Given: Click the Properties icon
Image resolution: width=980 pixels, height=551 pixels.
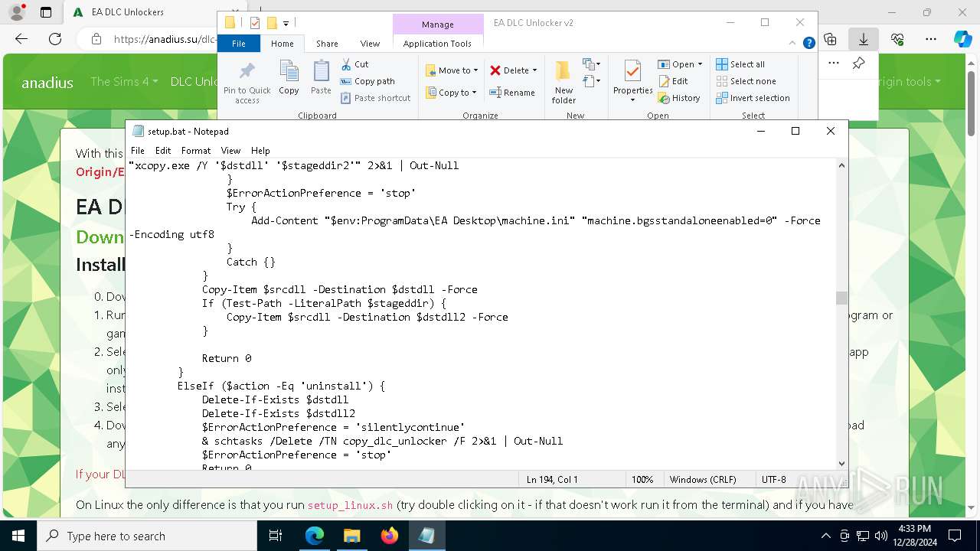Looking at the screenshot, I should click(632, 71).
